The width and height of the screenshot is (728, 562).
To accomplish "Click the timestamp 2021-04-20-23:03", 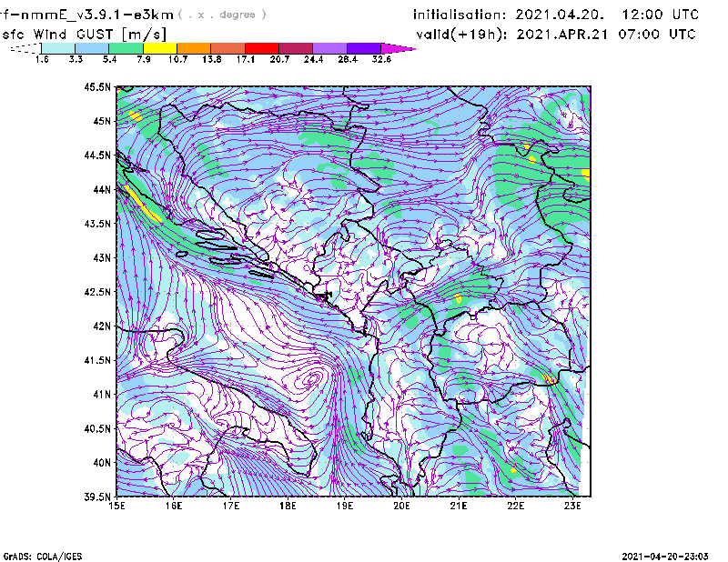I will tap(665, 557).
